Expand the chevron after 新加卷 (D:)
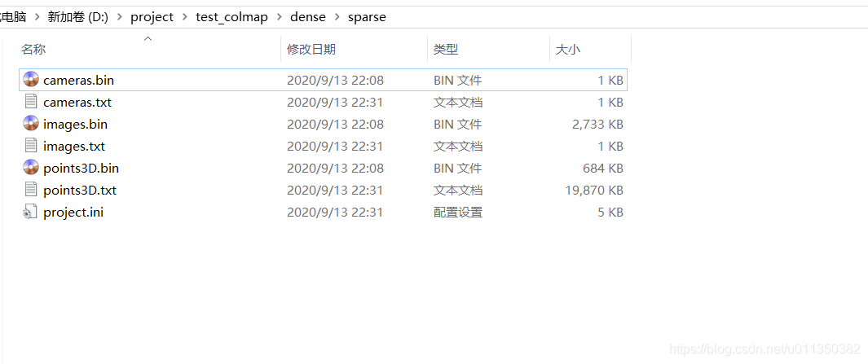 [x=120, y=17]
